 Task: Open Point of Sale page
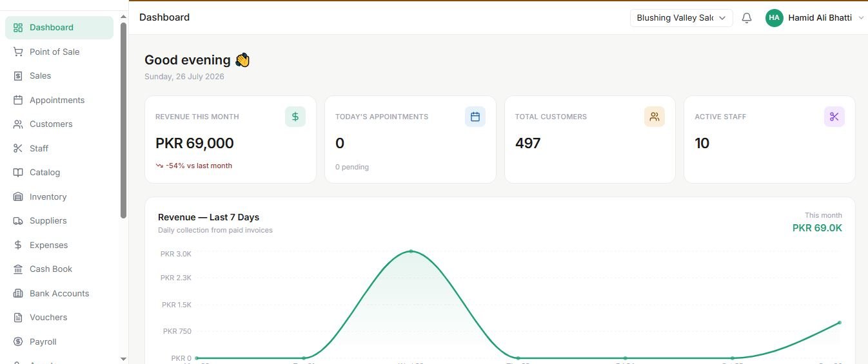tap(59, 52)
